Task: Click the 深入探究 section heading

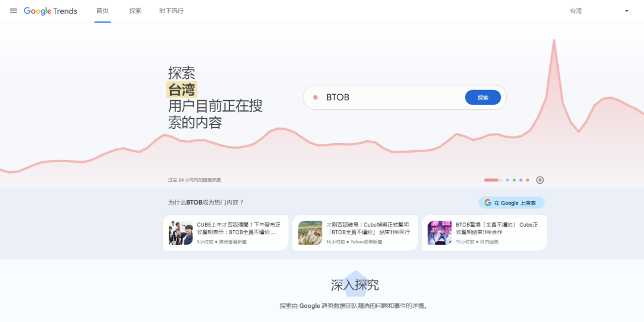Action: click(x=355, y=284)
